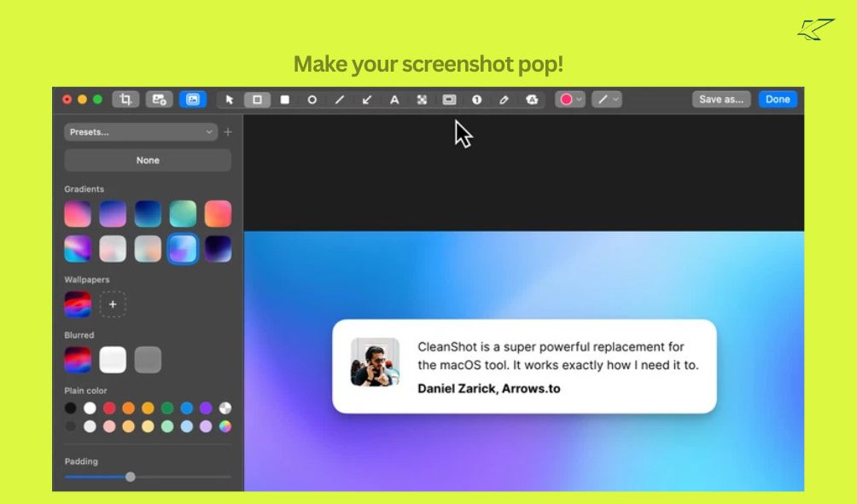This screenshot has width=857, height=504.
Task: Select the ellipse shape tool
Action: coord(312,100)
